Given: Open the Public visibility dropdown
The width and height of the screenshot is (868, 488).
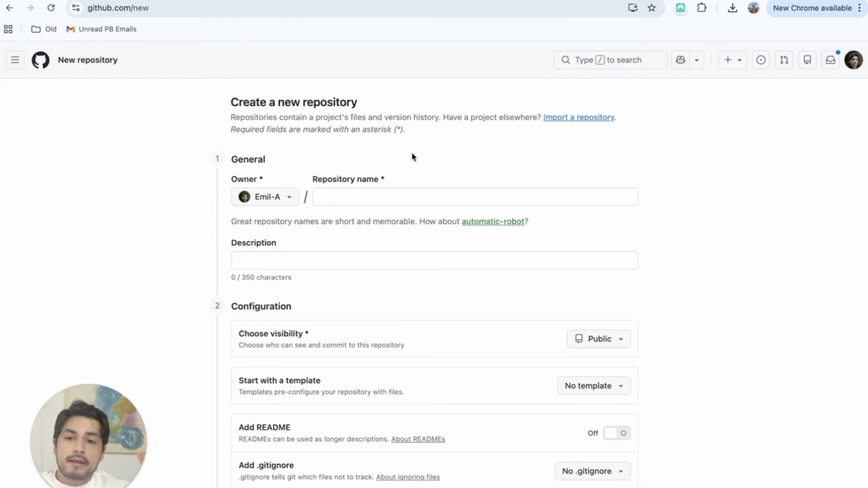Looking at the screenshot, I should point(598,339).
